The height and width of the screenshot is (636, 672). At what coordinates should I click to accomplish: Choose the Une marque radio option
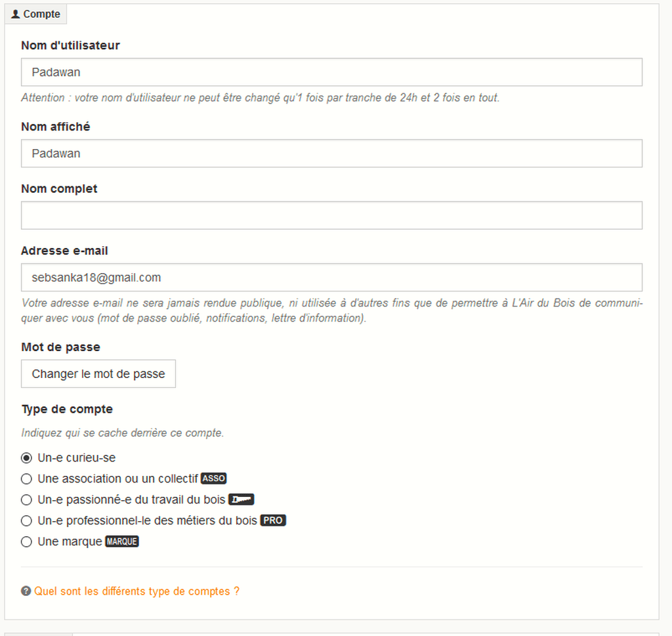pyautogui.click(x=26, y=541)
